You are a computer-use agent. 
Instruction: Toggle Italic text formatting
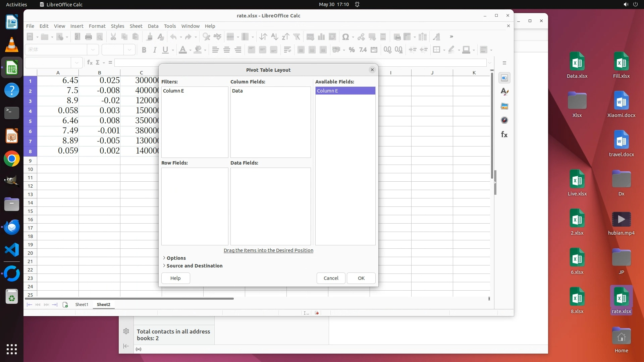(155, 50)
